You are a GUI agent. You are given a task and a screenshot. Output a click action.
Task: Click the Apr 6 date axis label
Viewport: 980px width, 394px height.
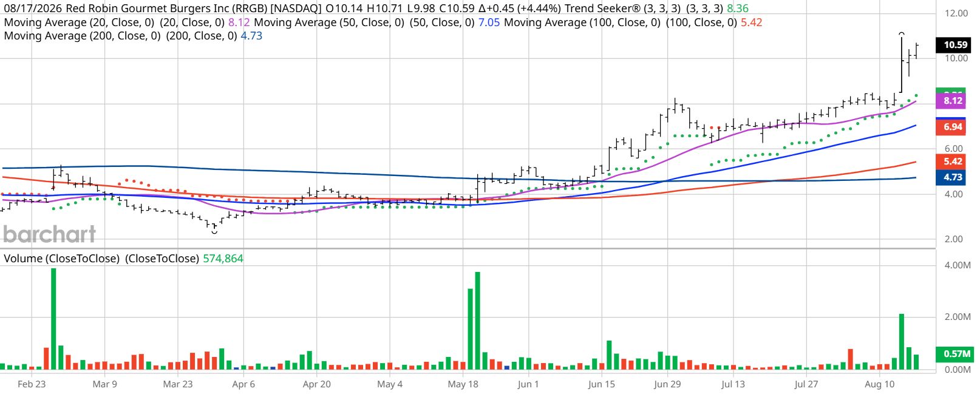tap(243, 384)
